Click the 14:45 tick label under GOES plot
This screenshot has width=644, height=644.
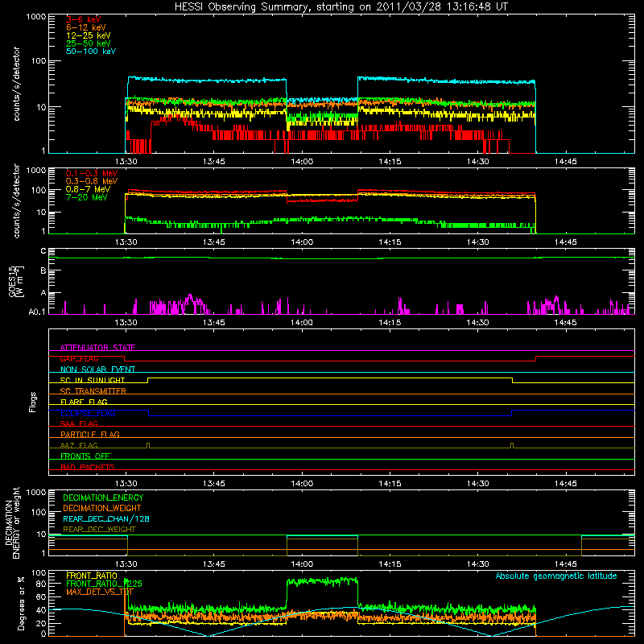click(566, 323)
